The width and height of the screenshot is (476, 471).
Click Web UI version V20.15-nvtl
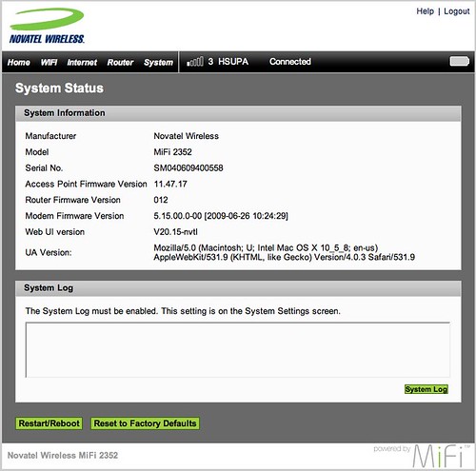[175, 232]
